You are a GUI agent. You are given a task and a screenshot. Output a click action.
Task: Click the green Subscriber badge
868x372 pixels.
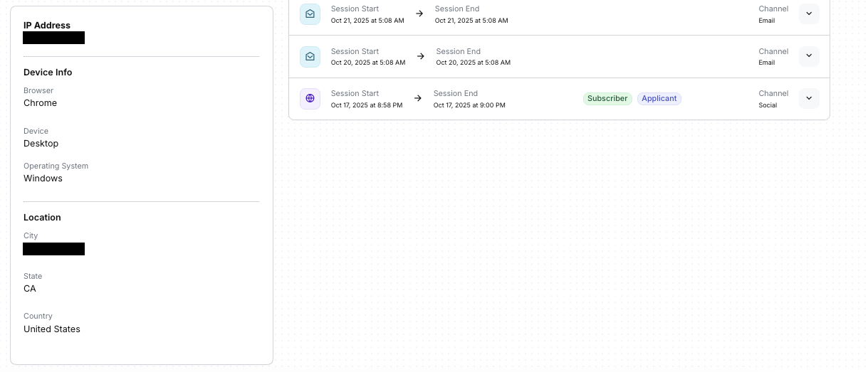tap(607, 99)
